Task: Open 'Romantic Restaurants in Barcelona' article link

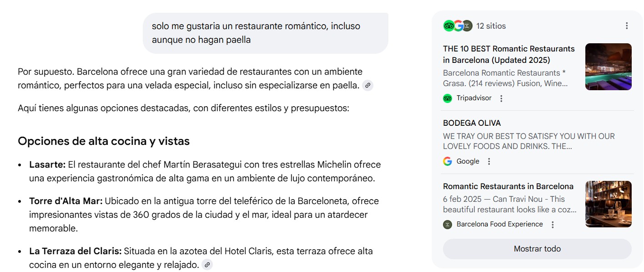Action: click(x=508, y=186)
